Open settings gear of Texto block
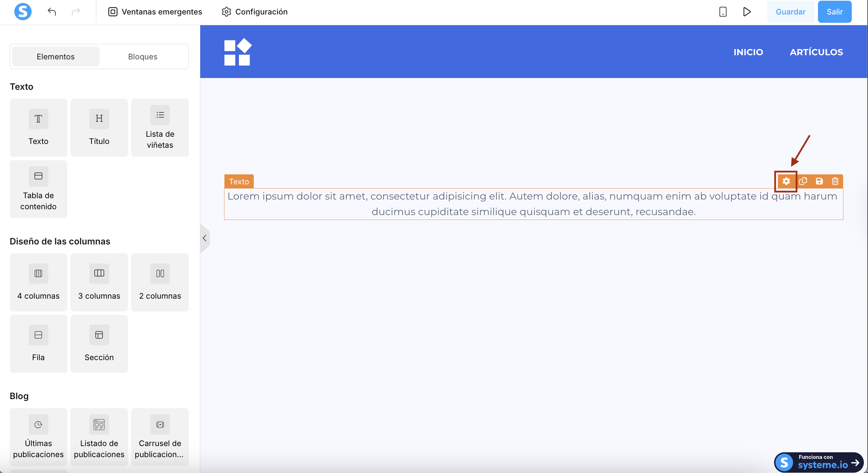 [786, 181]
